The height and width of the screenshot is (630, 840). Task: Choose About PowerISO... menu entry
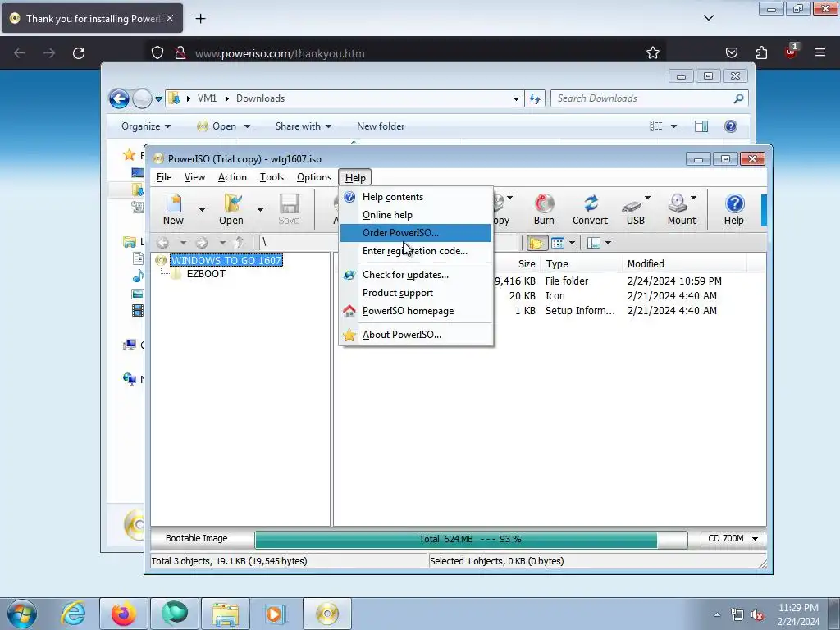coord(416,335)
